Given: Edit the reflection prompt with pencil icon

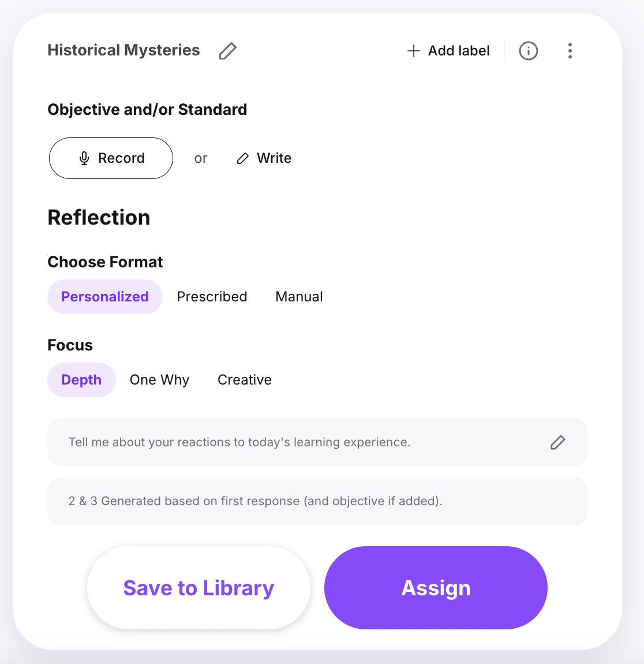Looking at the screenshot, I should tap(557, 442).
